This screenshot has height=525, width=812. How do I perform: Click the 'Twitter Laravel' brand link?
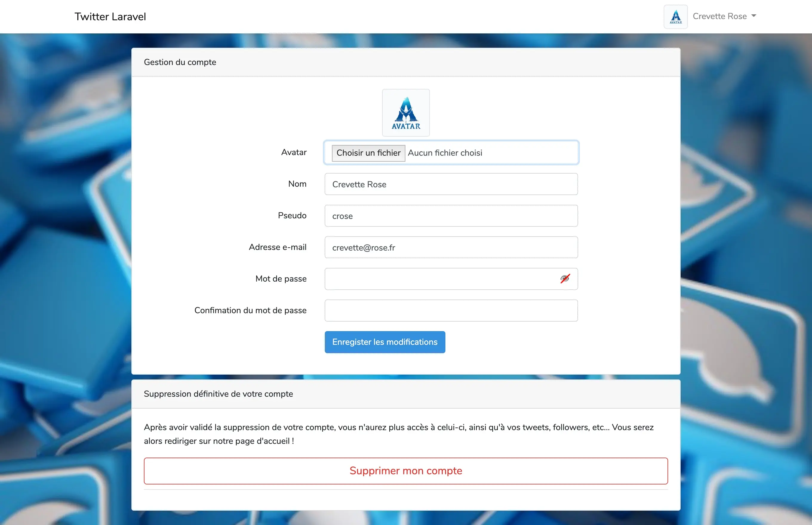coord(110,16)
